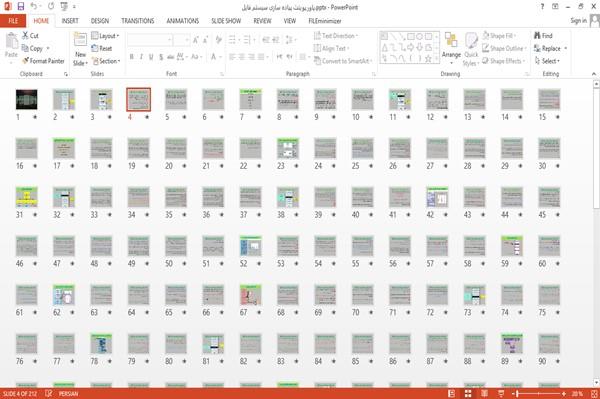Click Format Painter brush
The image size is (600, 399).
pos(43,61)
